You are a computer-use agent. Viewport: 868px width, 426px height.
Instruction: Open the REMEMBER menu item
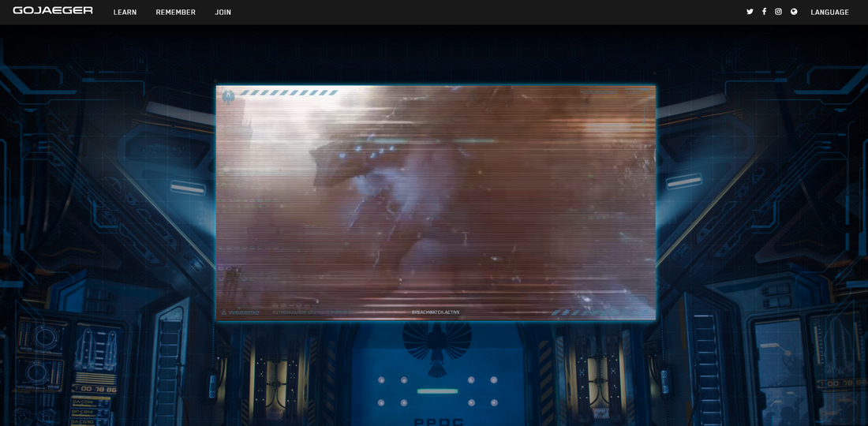tap(175, 12)
